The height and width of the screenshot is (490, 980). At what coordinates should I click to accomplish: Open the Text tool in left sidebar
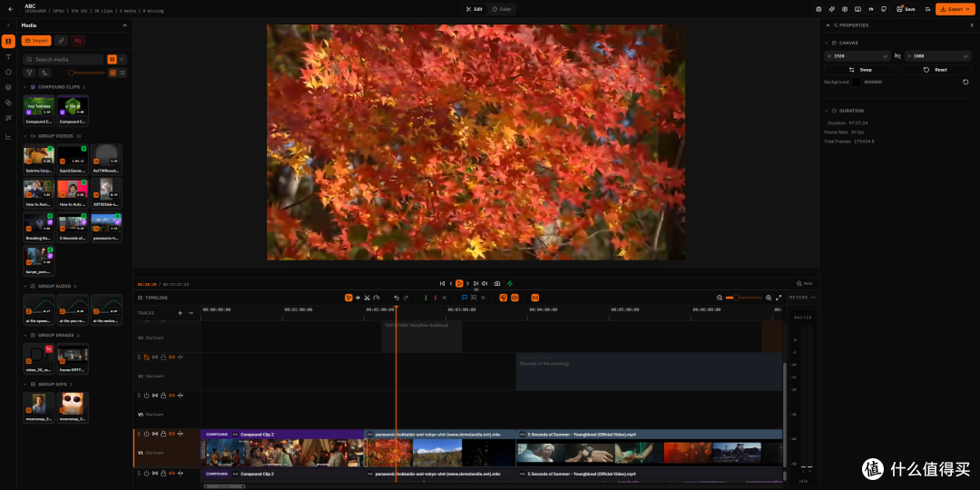(x=8, y=57)
